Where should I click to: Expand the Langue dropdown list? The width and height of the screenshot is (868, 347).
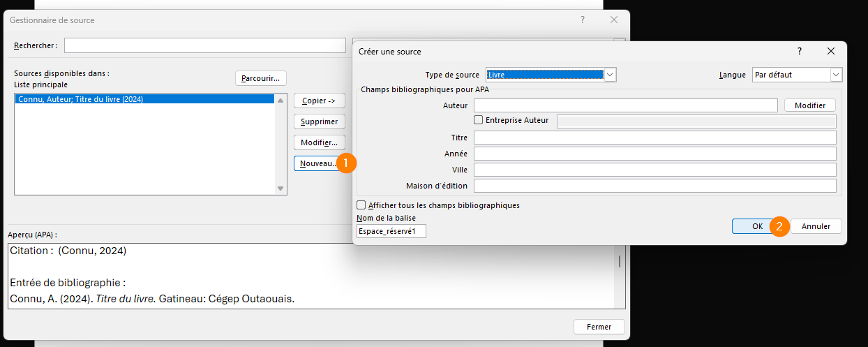click(836, 75)
